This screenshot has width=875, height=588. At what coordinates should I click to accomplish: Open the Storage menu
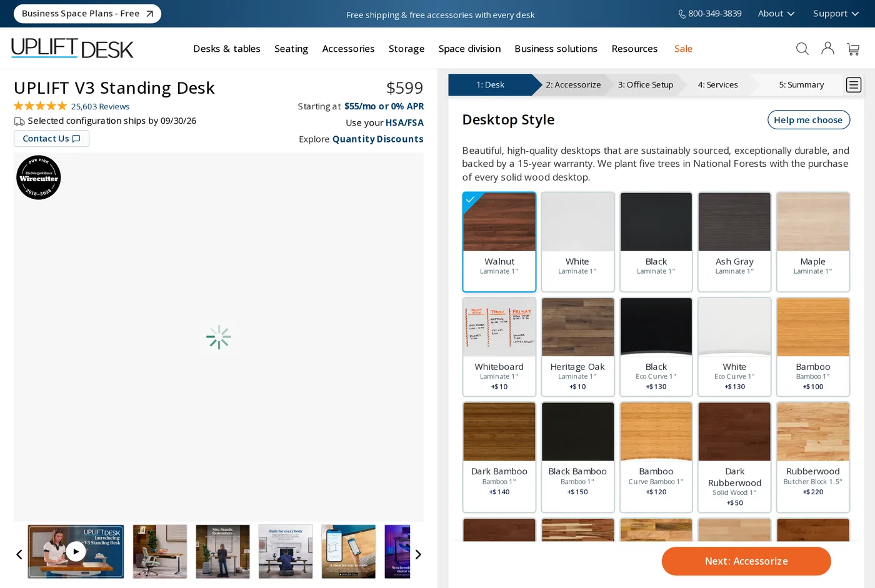point(406,49)
